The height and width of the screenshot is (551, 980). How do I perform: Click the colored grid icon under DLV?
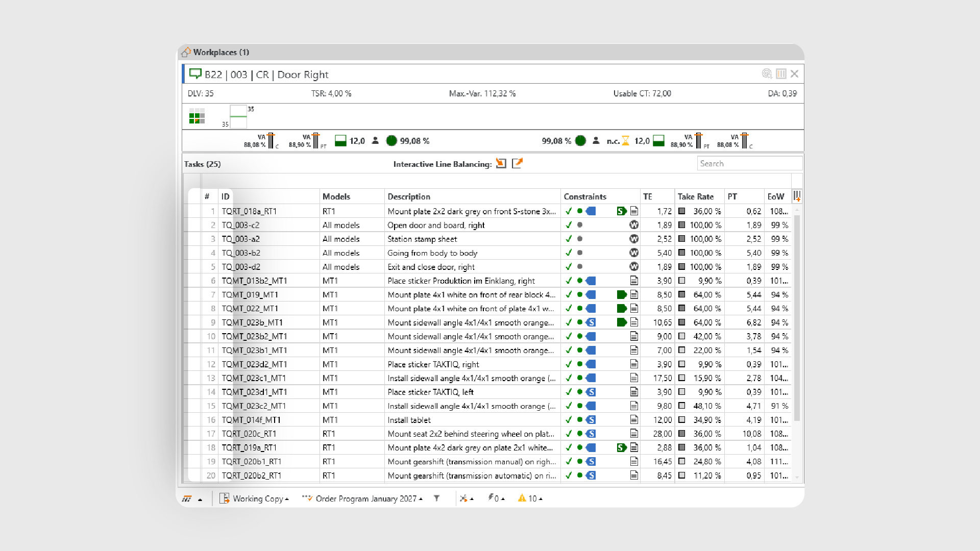point(197,116)
